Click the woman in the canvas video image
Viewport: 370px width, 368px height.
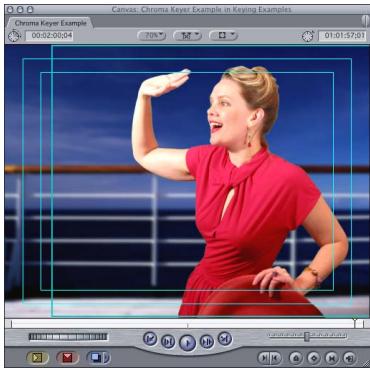tap(240, 190)
